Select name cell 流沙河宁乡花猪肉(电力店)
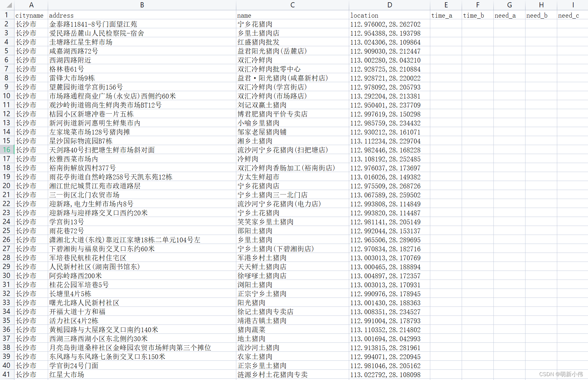Screen dimensions: 588x380 292,204
